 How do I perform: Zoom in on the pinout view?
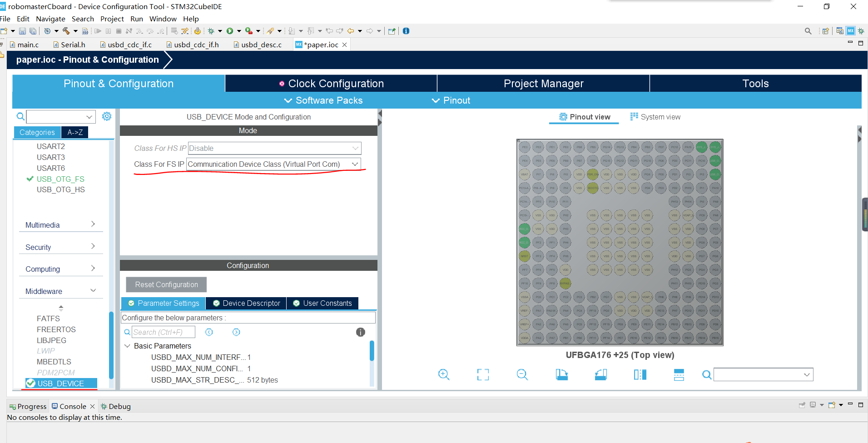click(444, 374)
